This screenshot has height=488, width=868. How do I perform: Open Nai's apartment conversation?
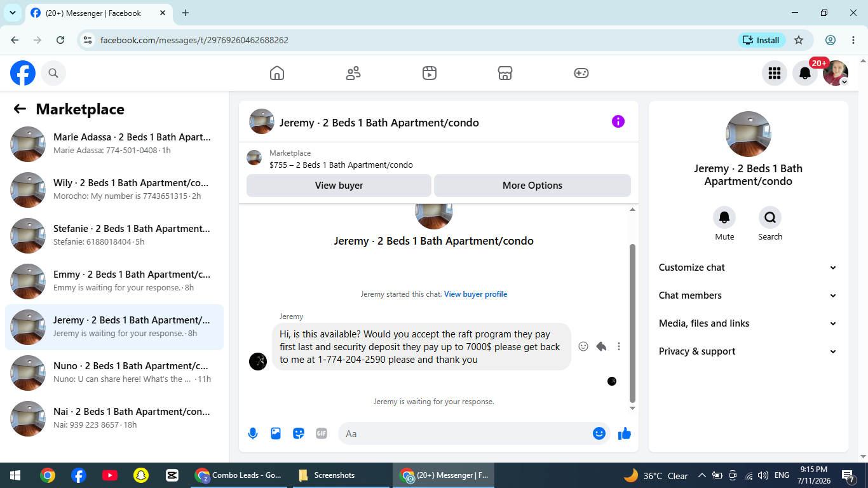tap(114, 418)
